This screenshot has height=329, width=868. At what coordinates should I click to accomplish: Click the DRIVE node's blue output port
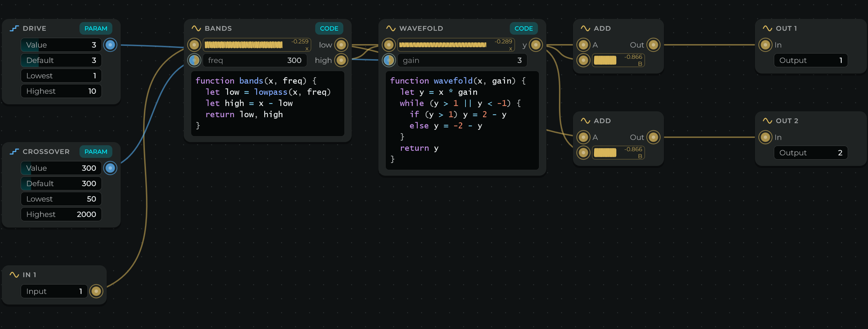(x=110, y=45)
